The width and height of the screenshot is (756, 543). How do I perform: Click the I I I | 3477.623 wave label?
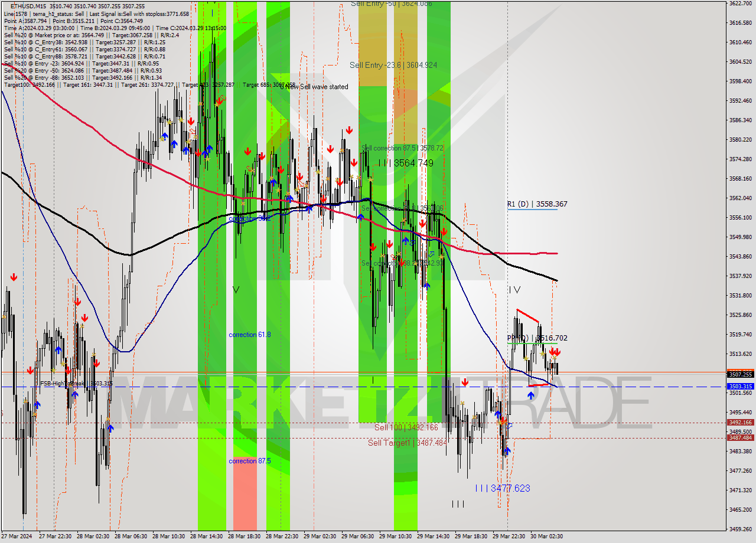[503, 488]
